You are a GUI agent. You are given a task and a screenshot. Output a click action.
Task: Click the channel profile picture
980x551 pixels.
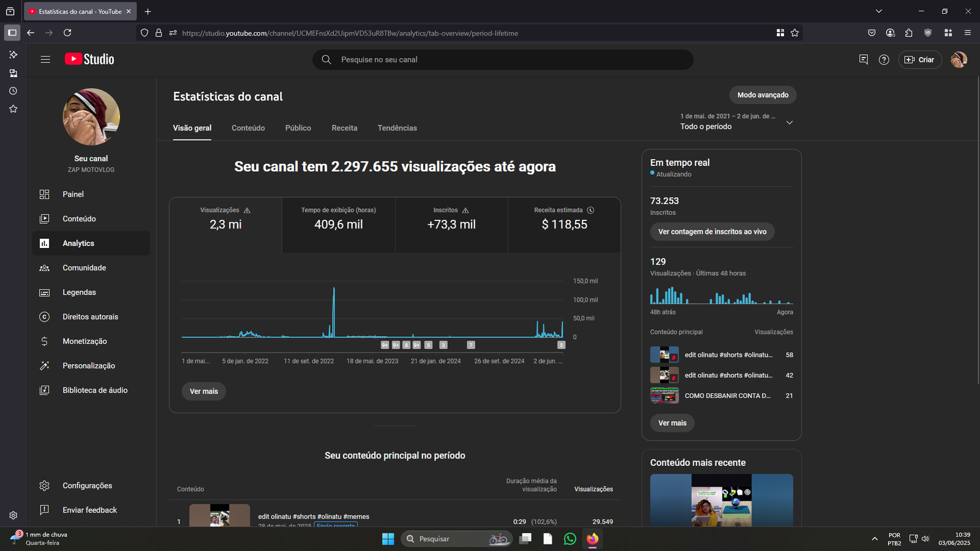(91, 117)
